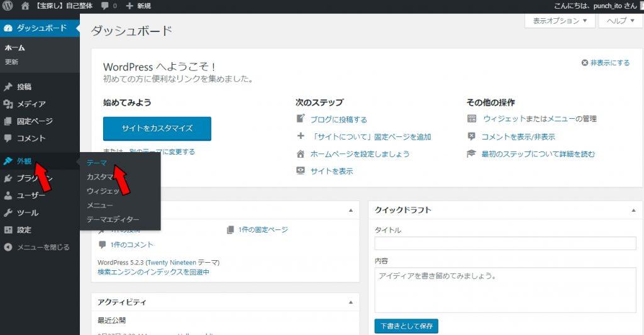
Task: Open the 「サイトについて」固定ページを追加 link
Action: click(x=371, y=137)
